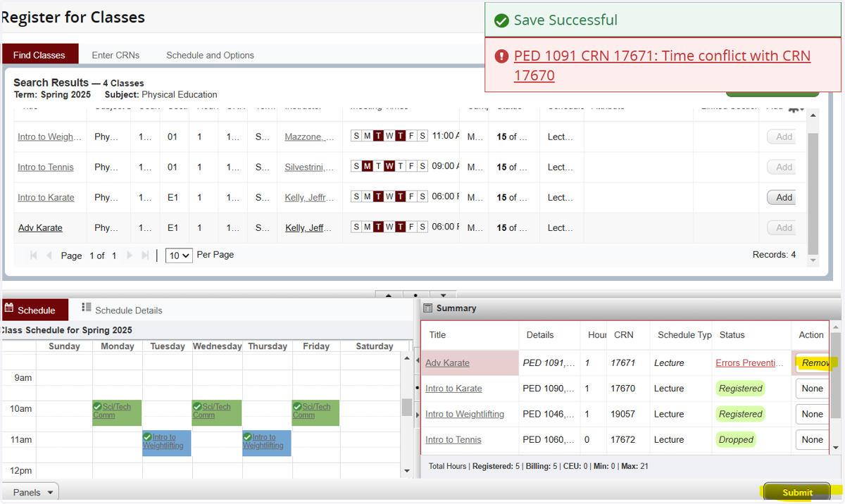Click the CRN column header in Summary

623,334
